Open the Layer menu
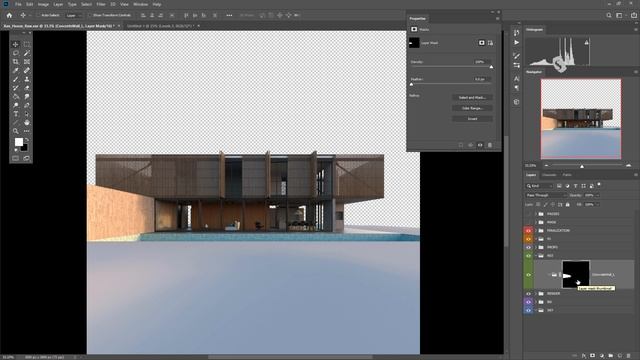640x360 pixels. click(x=58, y=4)
